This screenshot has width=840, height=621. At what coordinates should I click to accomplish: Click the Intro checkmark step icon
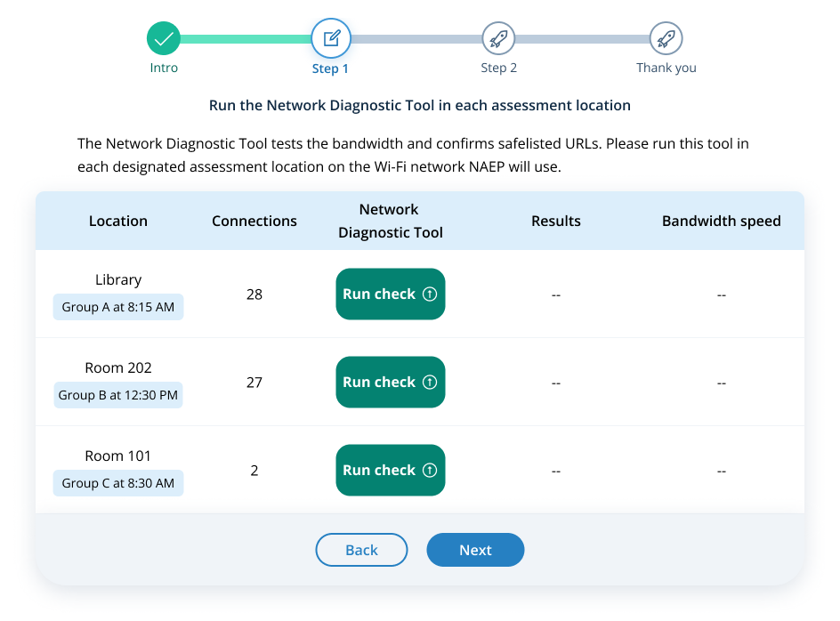[x=164, y=38]
